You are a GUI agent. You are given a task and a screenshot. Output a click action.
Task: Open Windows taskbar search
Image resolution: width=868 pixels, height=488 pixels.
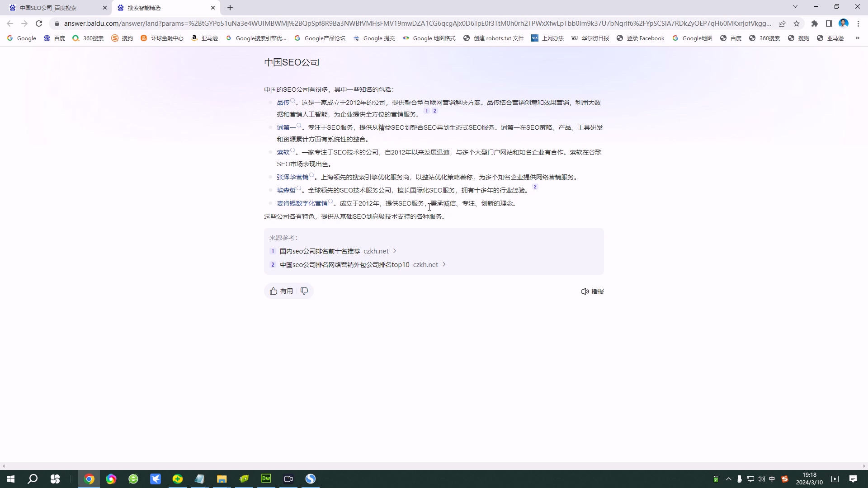(33, 479)
